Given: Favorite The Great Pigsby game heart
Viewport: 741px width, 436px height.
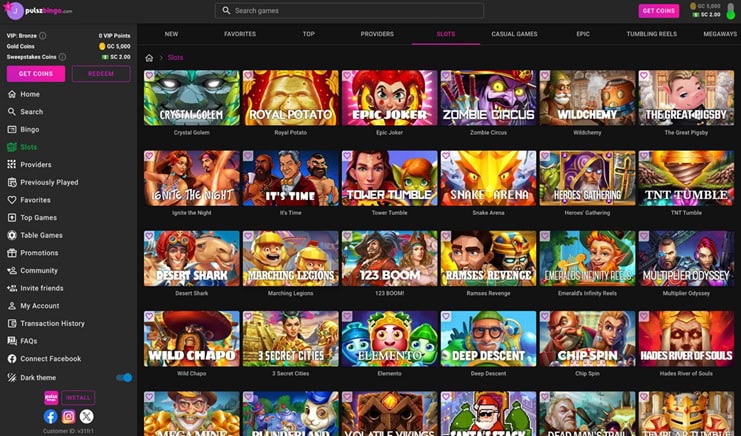Looking at the screenshot, I should [644, 76].
